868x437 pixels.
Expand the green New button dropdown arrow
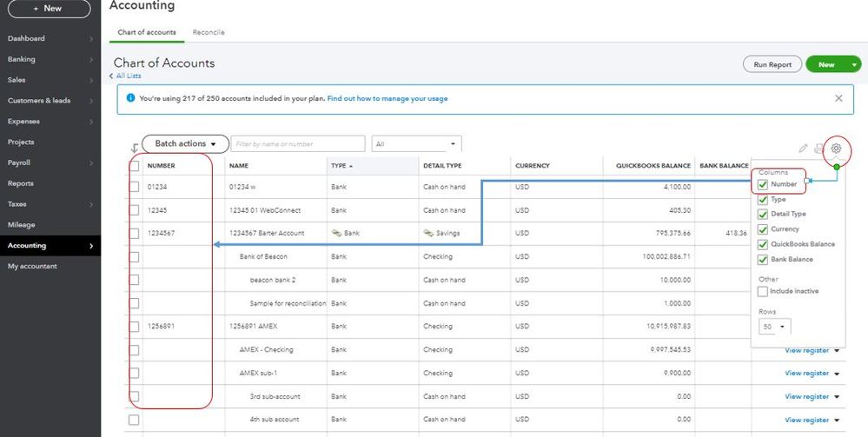[x=854, y=64]
